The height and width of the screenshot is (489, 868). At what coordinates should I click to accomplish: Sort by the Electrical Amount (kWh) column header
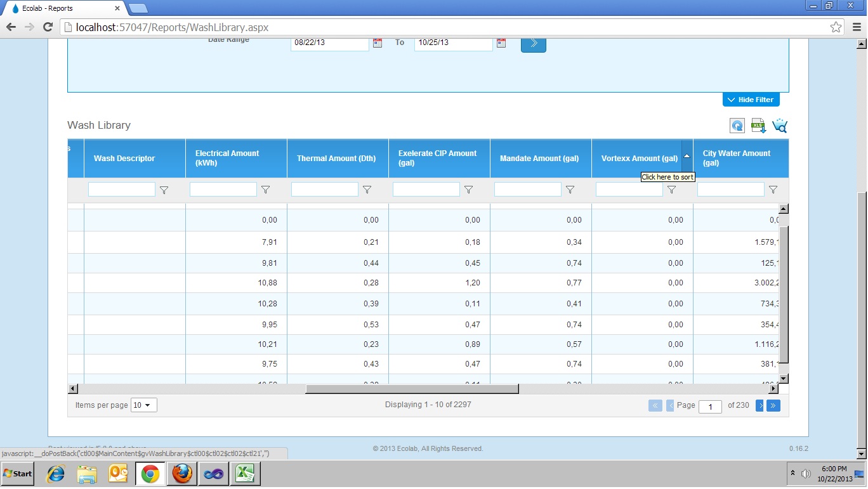pos(227,158)
